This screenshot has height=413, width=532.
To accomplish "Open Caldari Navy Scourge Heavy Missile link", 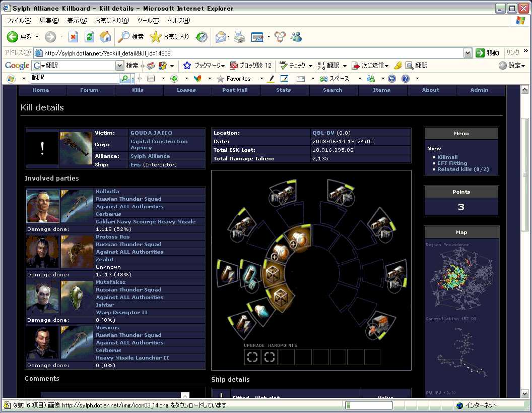I will 146,221.
